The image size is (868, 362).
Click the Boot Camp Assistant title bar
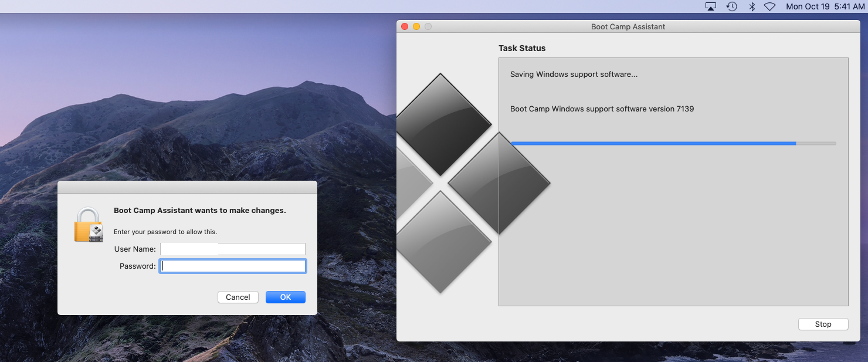tap(628, 26)
